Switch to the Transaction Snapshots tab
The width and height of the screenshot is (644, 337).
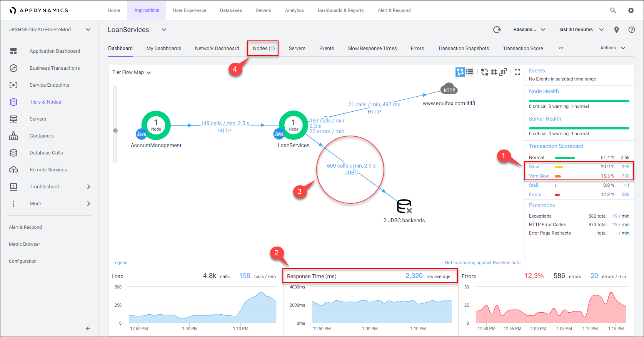coord(463,48)
